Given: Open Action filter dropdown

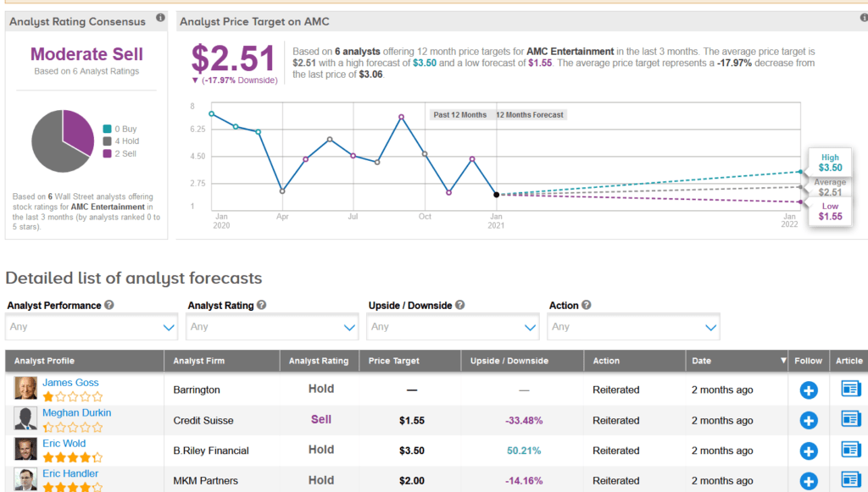Looking at the screenshot, I should click(633, 327).
